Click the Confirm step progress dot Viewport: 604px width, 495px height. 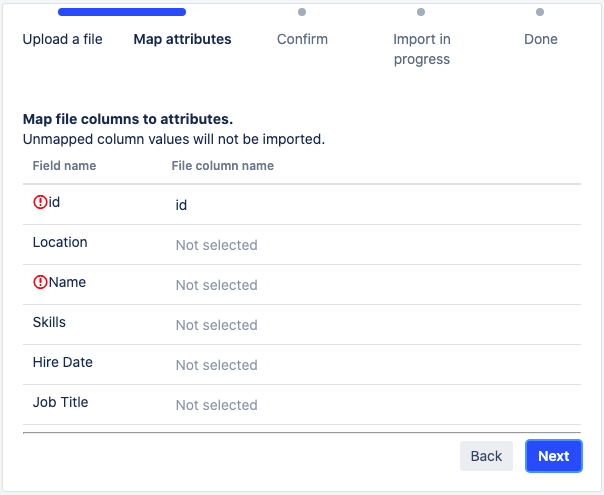point(302,12)
